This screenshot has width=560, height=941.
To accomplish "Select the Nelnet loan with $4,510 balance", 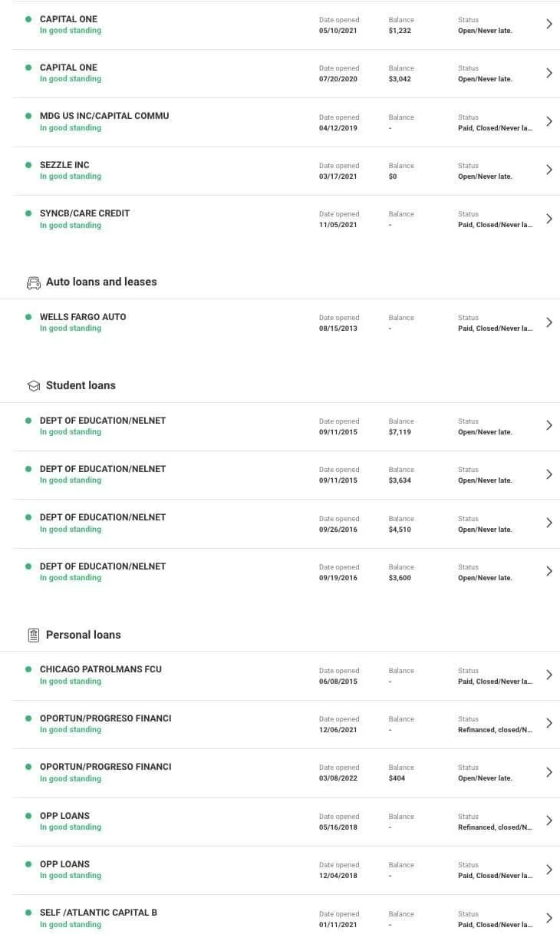I will pyautogui.click(x=280, y=523).
